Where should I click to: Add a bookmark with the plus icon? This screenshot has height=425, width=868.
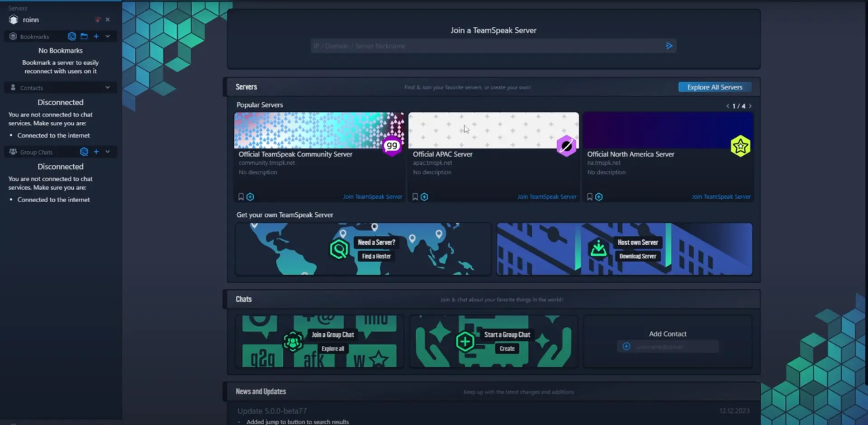[x=96, y=36]
